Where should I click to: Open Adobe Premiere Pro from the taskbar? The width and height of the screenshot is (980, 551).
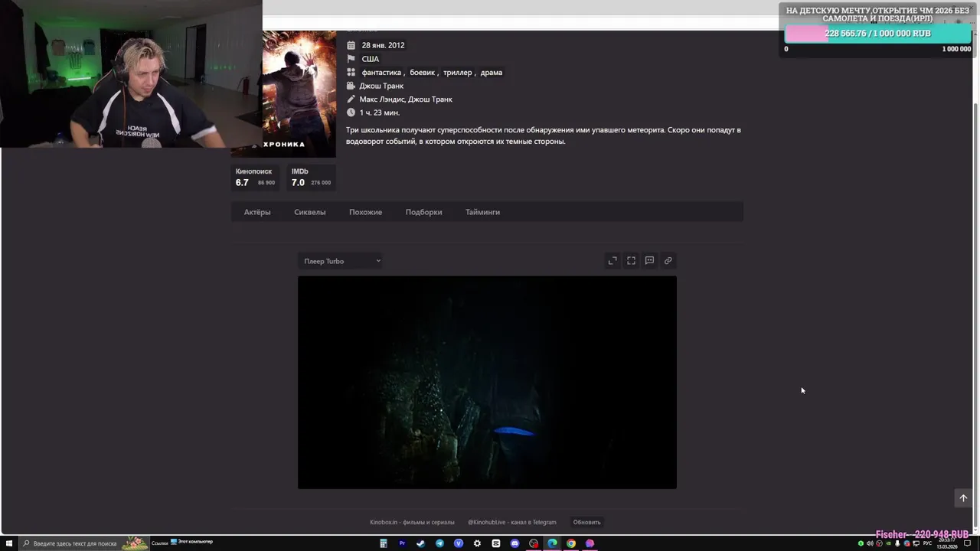(x=402, y=543)
